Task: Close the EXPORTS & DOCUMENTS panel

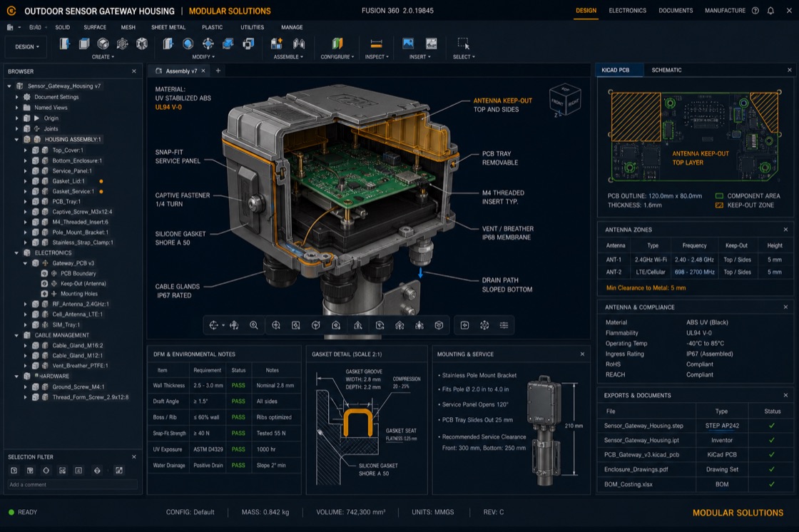Action: click(x=785, y=395)
